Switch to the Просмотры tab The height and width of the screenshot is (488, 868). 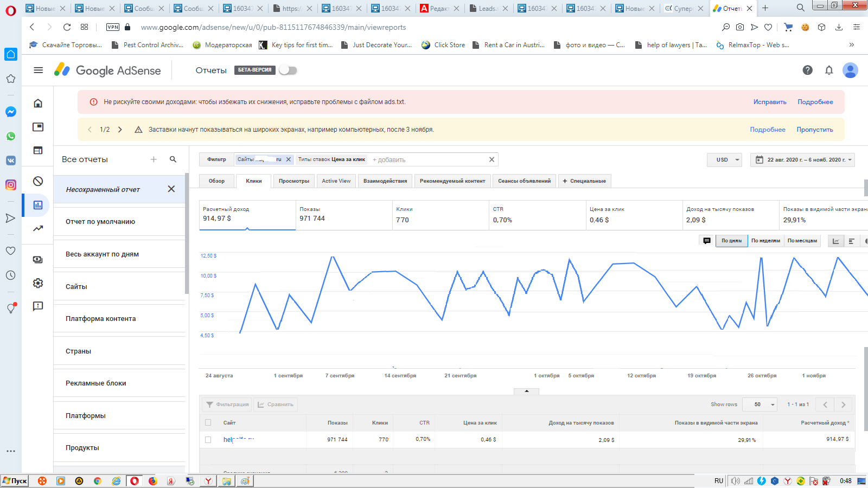coord(293,181)
